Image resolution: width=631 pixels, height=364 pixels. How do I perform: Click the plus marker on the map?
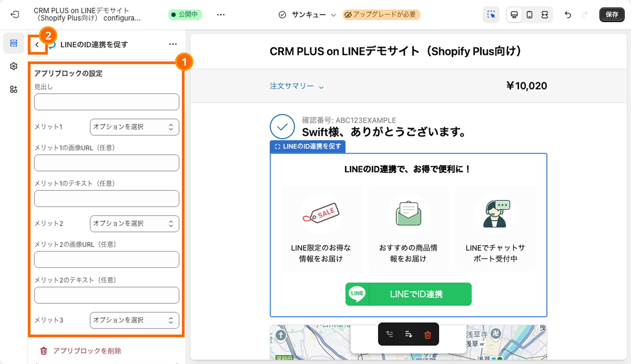(281, 335)
